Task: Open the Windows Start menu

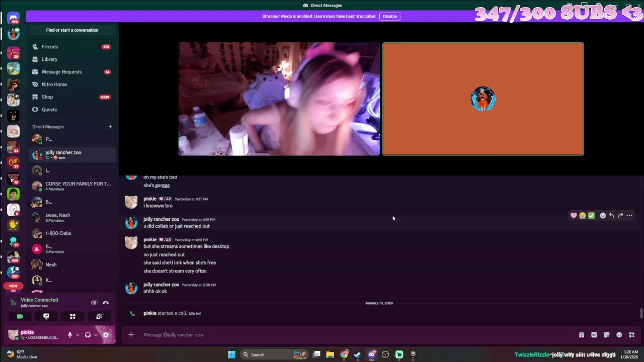Action: pos(231,354)
